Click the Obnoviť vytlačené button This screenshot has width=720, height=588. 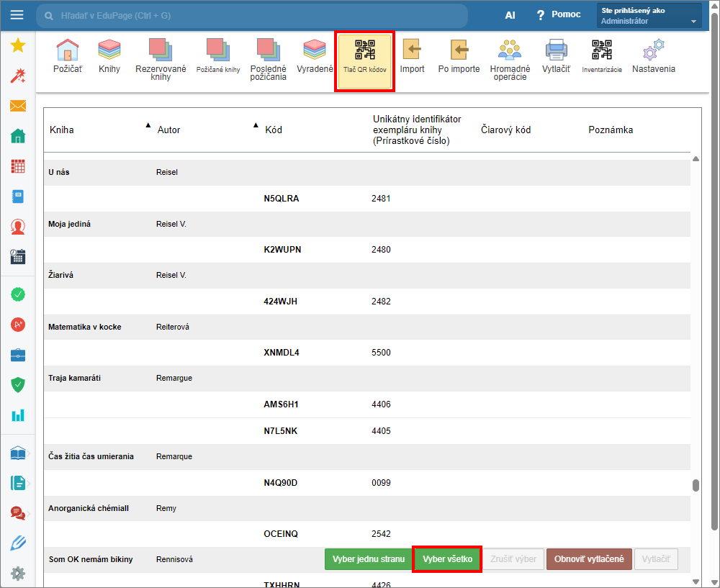(x=588, y=559)
